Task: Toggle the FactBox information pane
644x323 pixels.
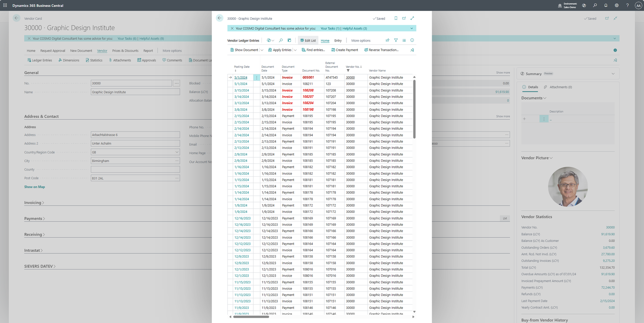Action: 412,40
